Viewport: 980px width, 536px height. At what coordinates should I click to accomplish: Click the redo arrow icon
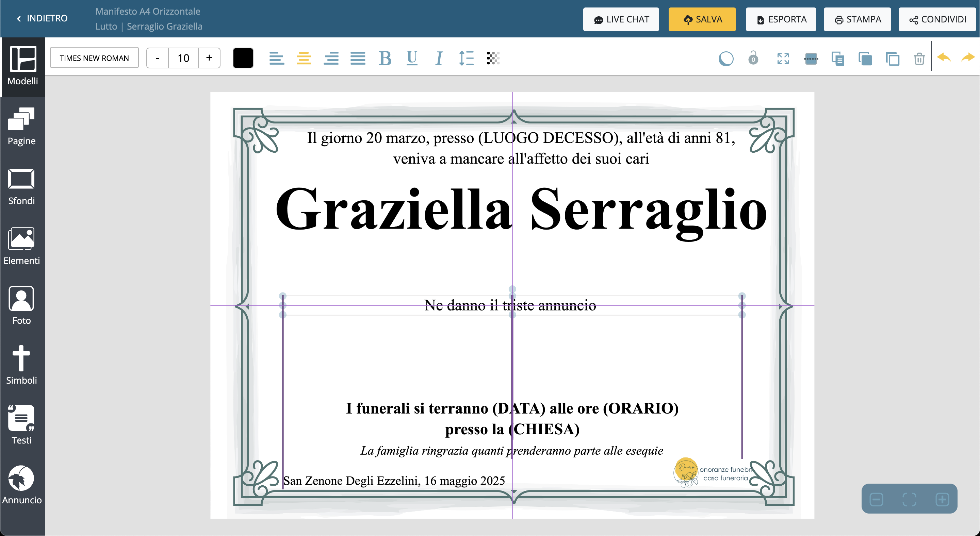[x=968, y=58]
